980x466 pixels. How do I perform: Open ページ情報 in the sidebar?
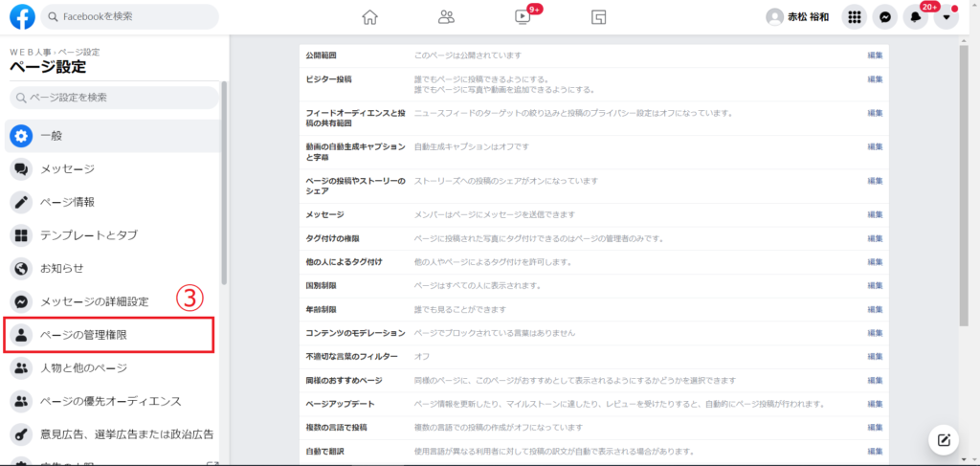click(x=67, y=202)
